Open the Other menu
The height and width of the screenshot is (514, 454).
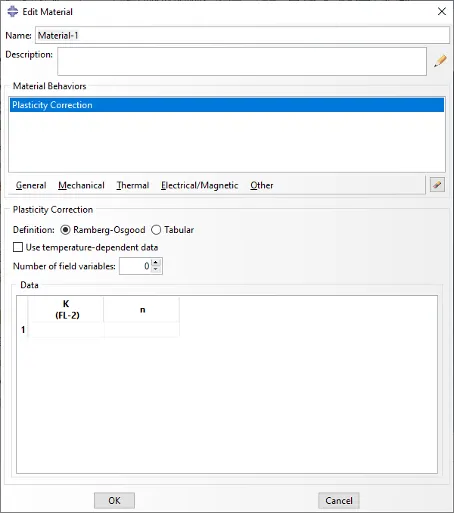[x=262, y=185]
